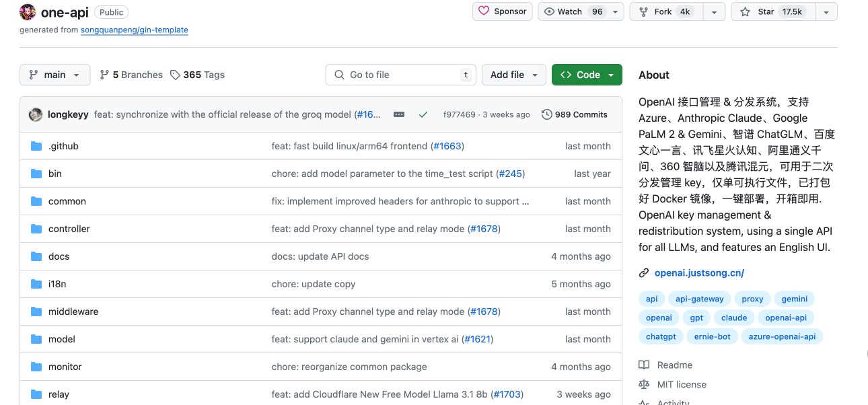Select the proxy topic tag
The width and height of the screenshot is (868, 405).
coord(752,299)
